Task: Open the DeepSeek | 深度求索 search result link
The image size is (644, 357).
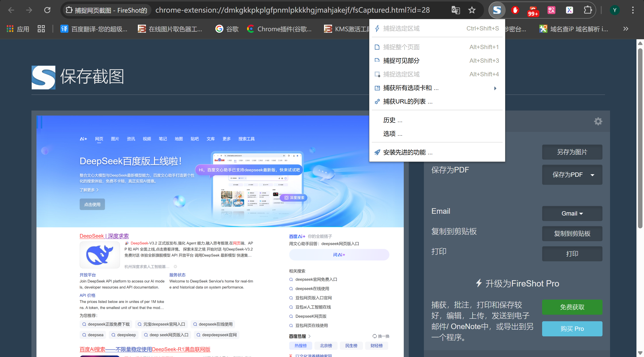Action: click(x=104, y=236)
